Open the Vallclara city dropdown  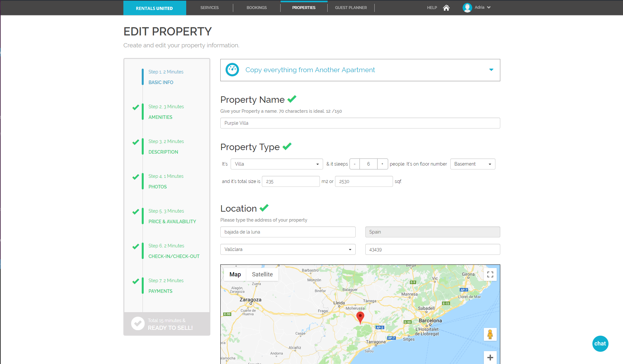click(x=288, y=249)
